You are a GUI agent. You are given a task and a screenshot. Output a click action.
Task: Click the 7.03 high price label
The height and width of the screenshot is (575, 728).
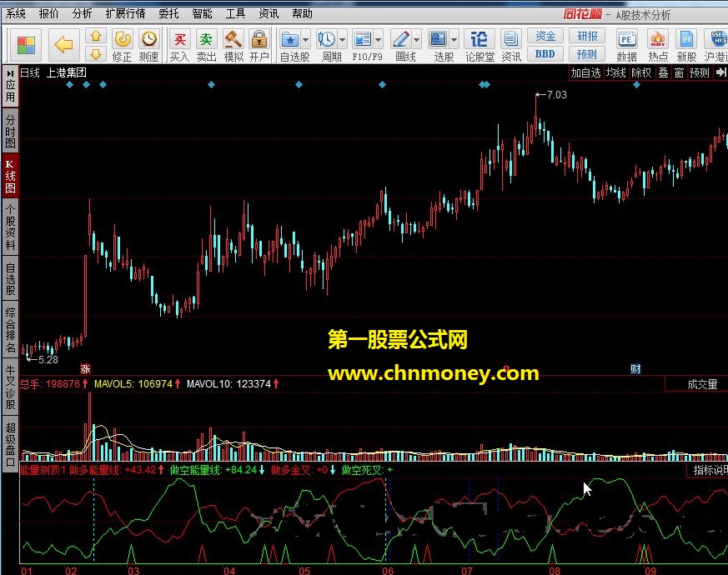click(557, 95)
